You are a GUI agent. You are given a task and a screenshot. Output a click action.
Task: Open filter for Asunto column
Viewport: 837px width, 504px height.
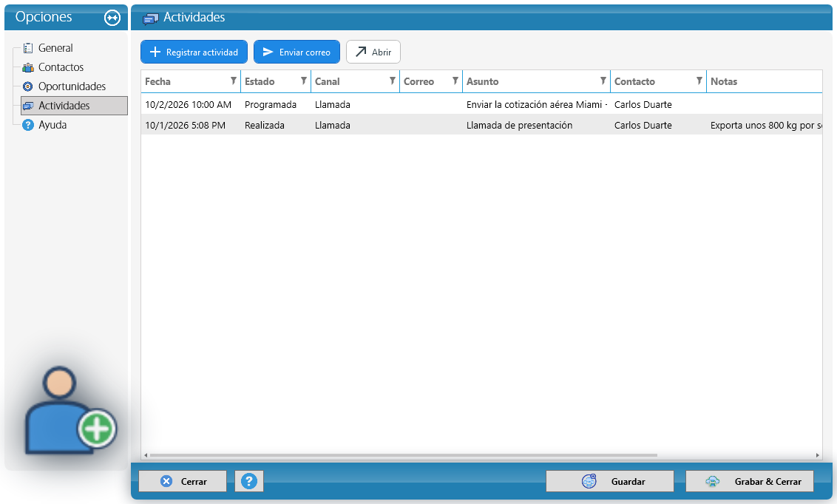click(603, 81)
